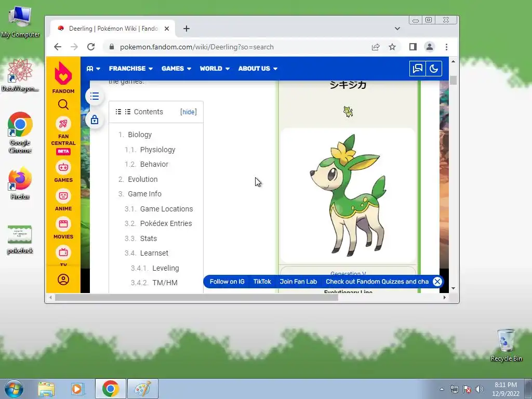Jump to Learnset section
Viewport: 532px width, 399px height.
(x=154, y=253)
